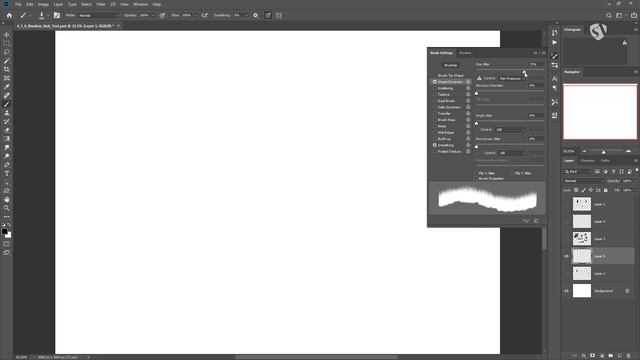Click the Size Jitter slider track
This screenshot has height=360, width=640.
509,70
